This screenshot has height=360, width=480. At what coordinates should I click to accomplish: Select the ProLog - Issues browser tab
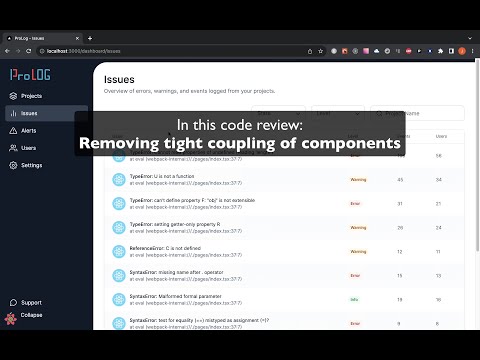(43, 38)
